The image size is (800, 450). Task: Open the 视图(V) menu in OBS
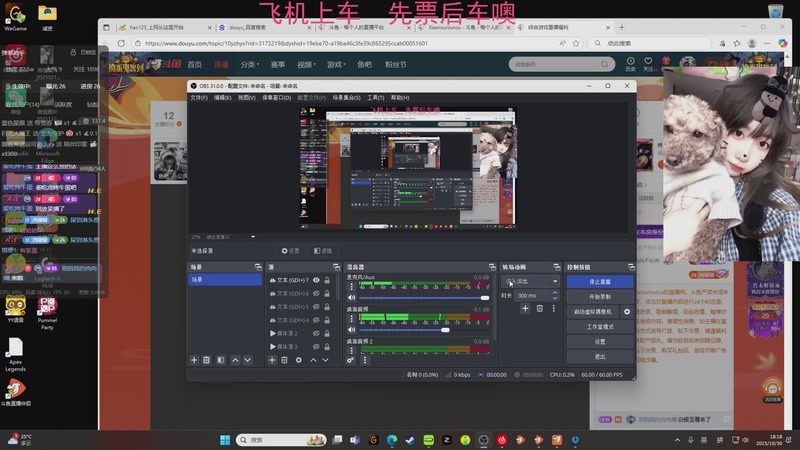click(247, 97)
